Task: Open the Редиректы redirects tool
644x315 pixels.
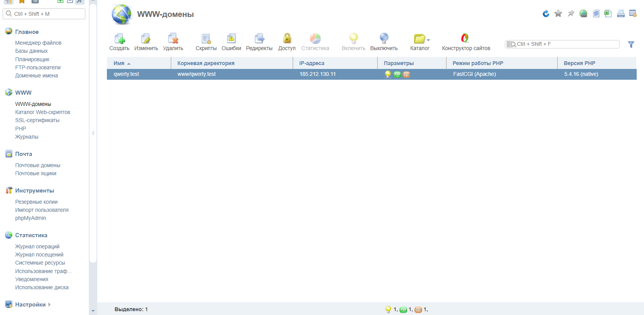Action: tap(259, 39)
